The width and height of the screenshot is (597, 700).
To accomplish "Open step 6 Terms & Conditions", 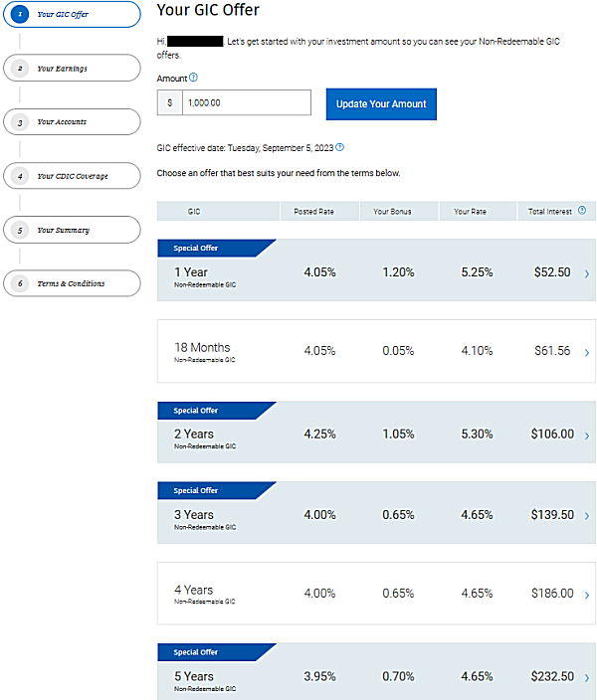I will 71,283.
